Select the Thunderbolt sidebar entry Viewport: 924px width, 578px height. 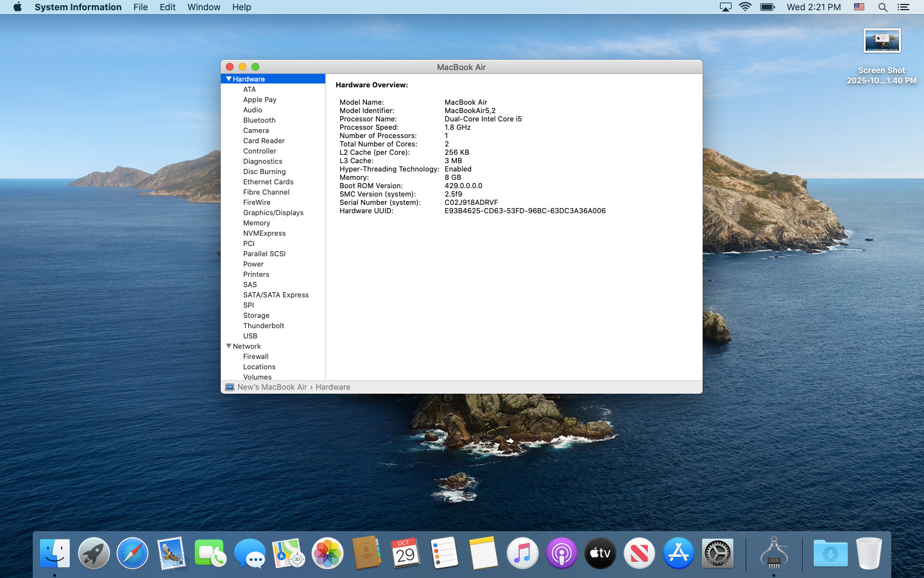pyautogui.click(x=263, y=326)
